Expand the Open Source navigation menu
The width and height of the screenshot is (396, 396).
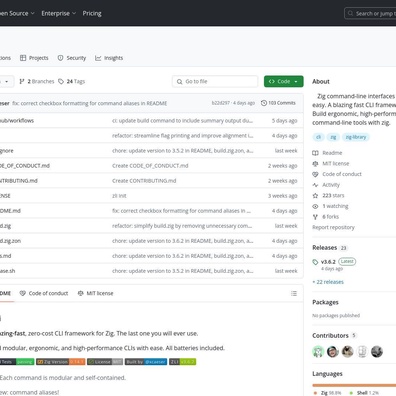pyautogui.click(x=16, y=13)
